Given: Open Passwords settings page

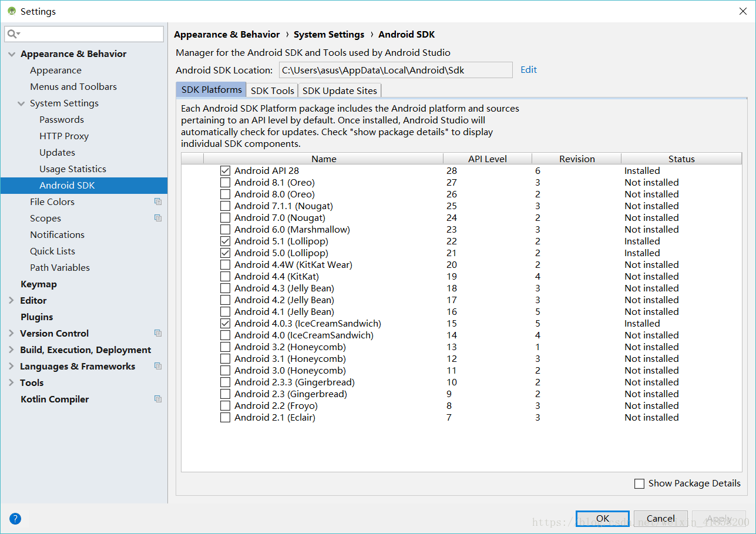Looking at the screenshot, I should pyautogui.click(x=62, y=120).
